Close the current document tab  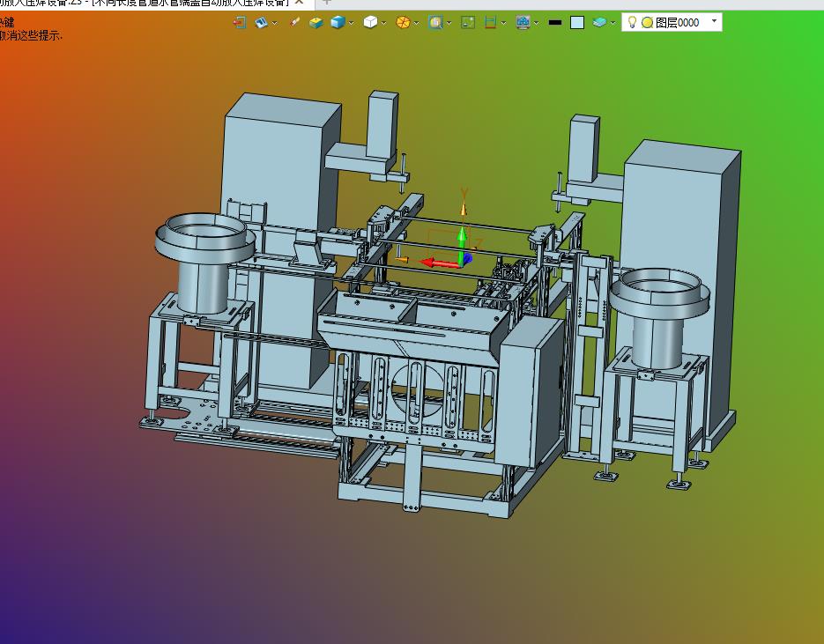click(300, 3)
